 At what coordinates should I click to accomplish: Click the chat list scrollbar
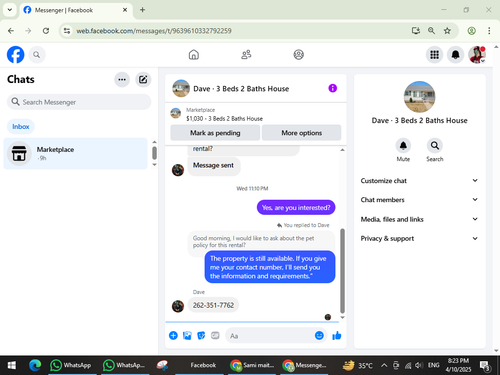pyautogui.click(x=154, y=153)
